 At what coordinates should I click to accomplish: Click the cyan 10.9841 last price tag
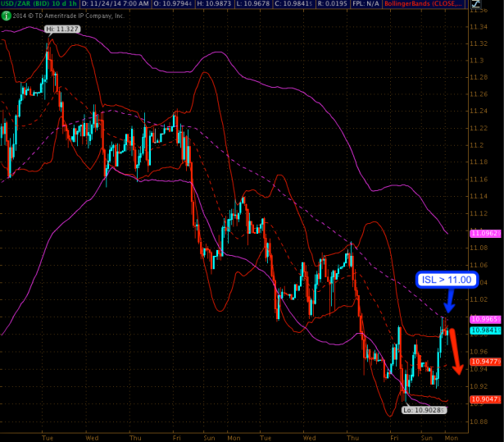click(x=481, y=330)
